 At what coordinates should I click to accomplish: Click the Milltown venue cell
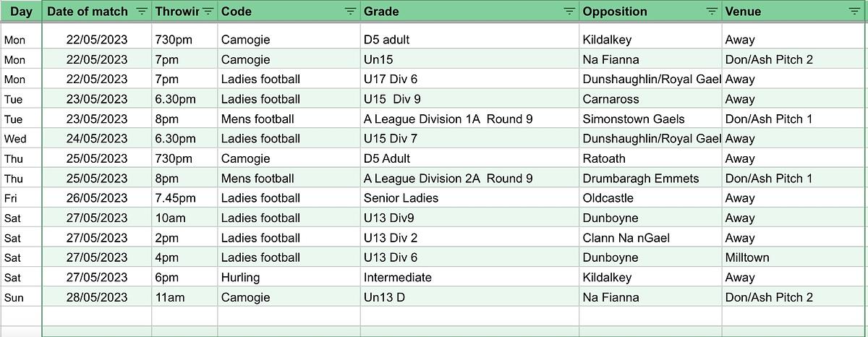tap(795, 257)
